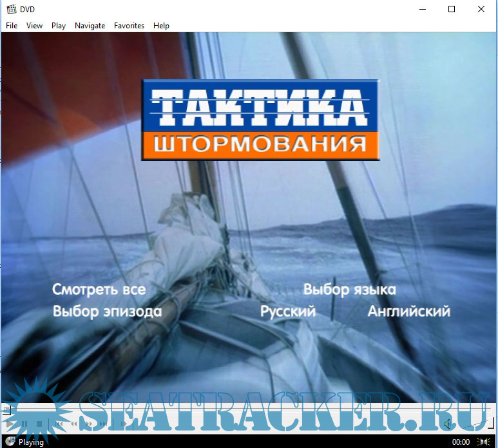498x448 pixels.
Task: Select "Русский" language option
Action: pyautogui.click(x=288, y=312)
